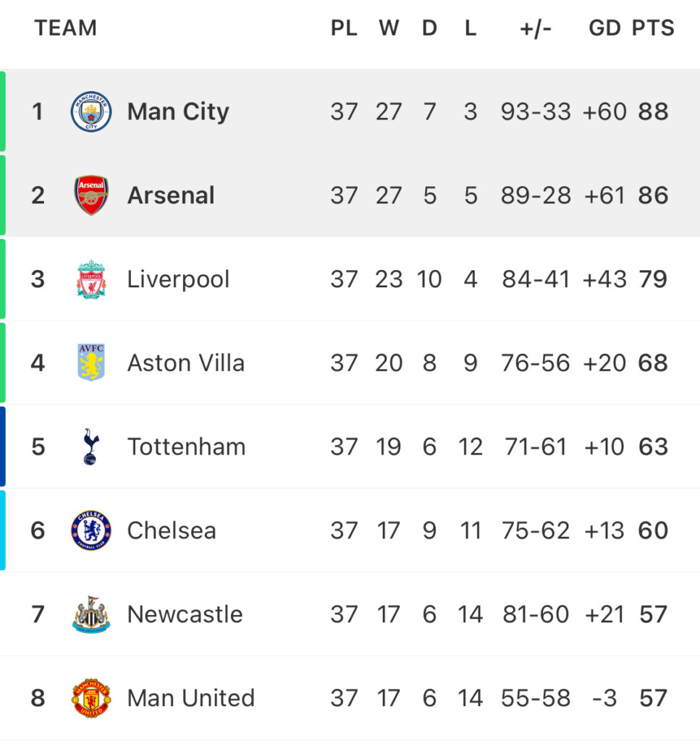Click the Newcastle crest icon

(x=91, y=614)
